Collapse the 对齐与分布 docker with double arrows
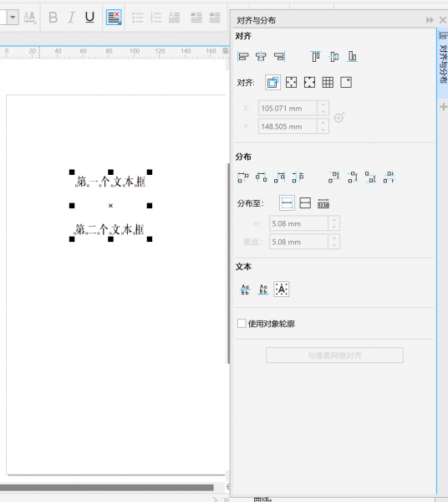The height and width of the screenshot is (502, 448). click(430, 20)
